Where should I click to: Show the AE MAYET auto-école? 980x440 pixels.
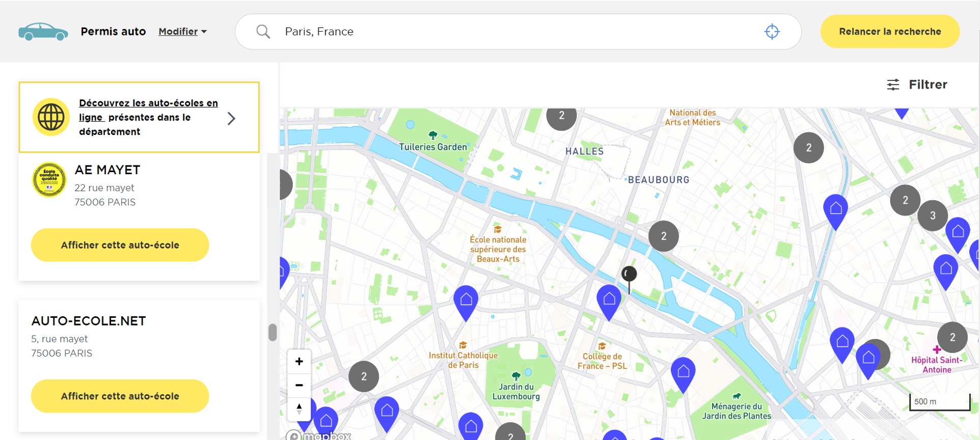(120, 245)
